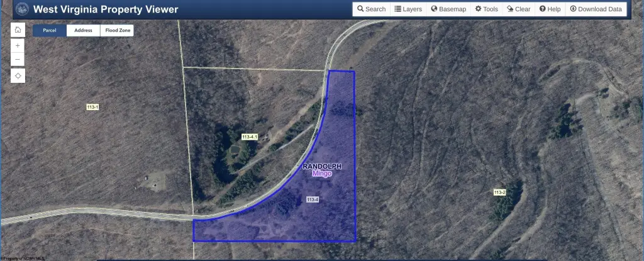Click parcel label 113-2

pyautogui.click(x=499, y=192)
